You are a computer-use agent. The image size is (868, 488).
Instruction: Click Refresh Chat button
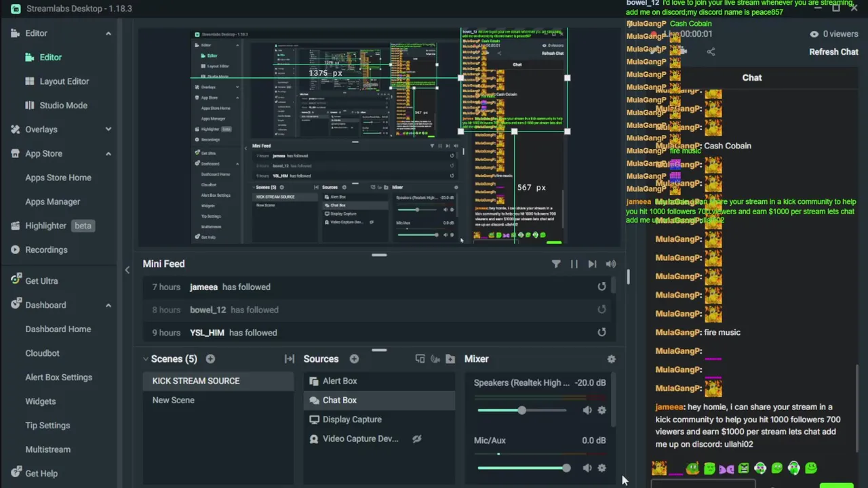pos(833,52)
